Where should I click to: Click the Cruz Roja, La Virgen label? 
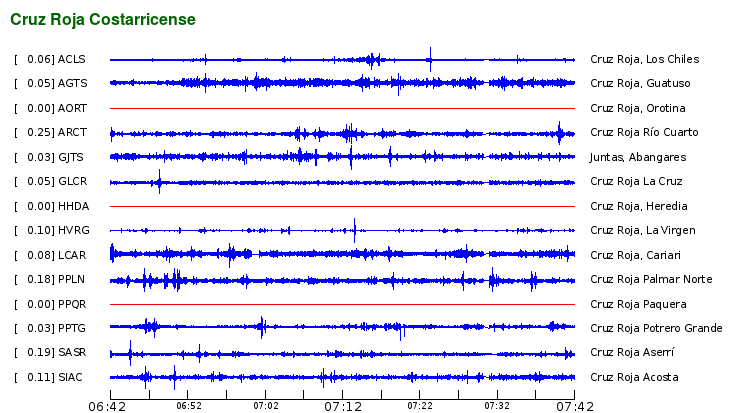[x=643, y=230]
